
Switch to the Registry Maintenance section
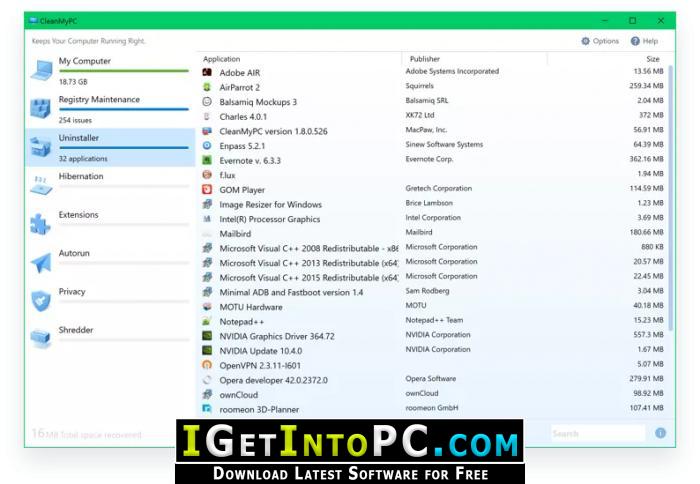click(x=111, y=109)
